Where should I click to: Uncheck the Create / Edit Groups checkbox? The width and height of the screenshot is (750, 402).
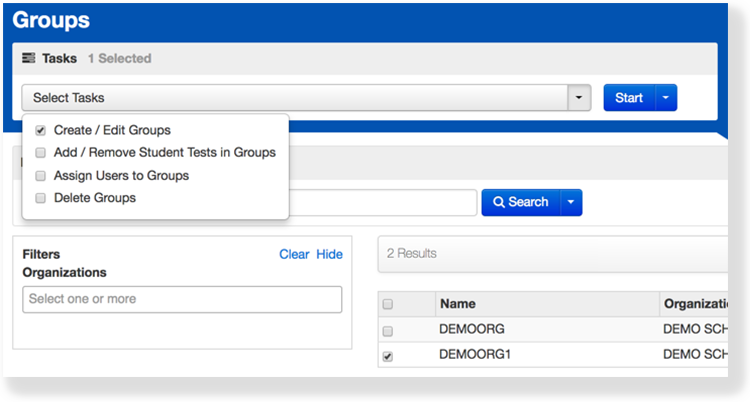[x=40, y=130]
